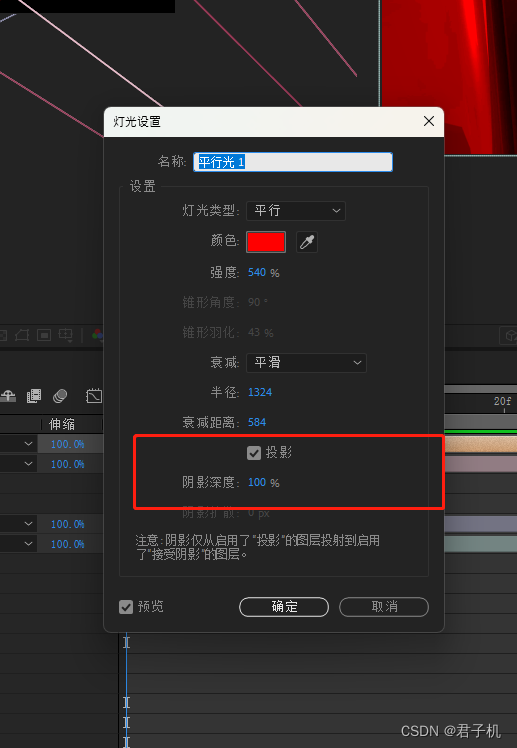Click the 伸缩 column header
Screen dimensions: 517x748
(62, 424)
